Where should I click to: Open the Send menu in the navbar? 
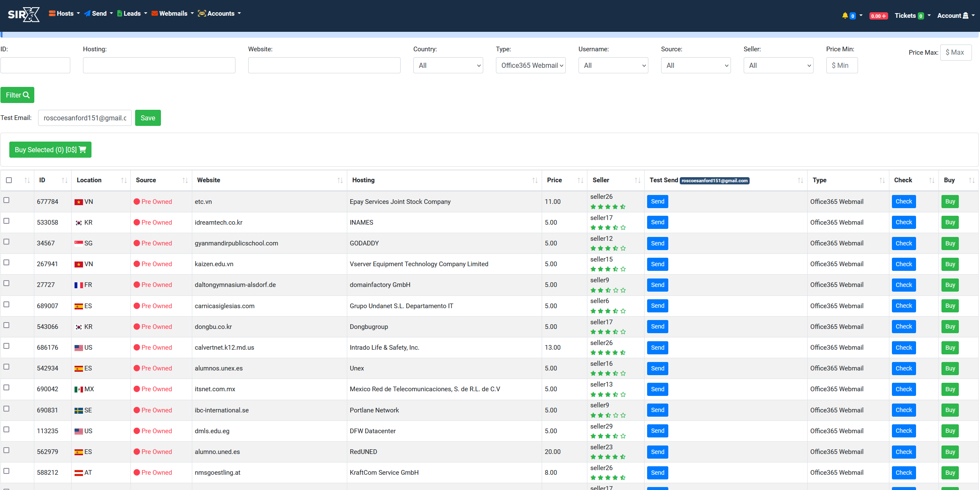coord(99,14)
